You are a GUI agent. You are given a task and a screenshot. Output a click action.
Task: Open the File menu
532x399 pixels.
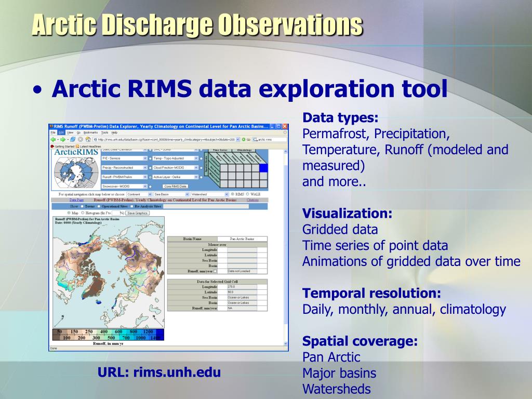54,132
